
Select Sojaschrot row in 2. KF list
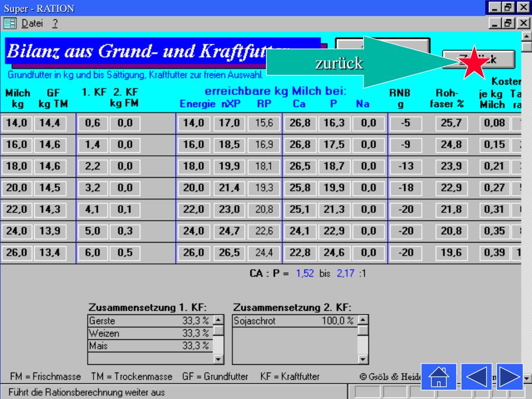coord(295,321)
